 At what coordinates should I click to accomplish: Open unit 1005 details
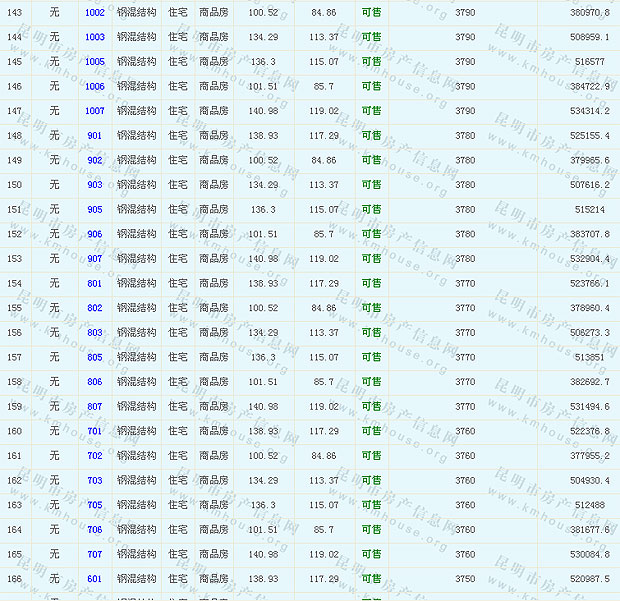pyautogui.click(x=95, y=62)
